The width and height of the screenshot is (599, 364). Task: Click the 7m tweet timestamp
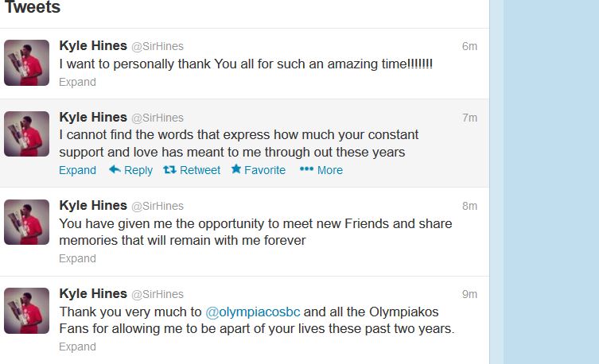(x=469, y=118)
